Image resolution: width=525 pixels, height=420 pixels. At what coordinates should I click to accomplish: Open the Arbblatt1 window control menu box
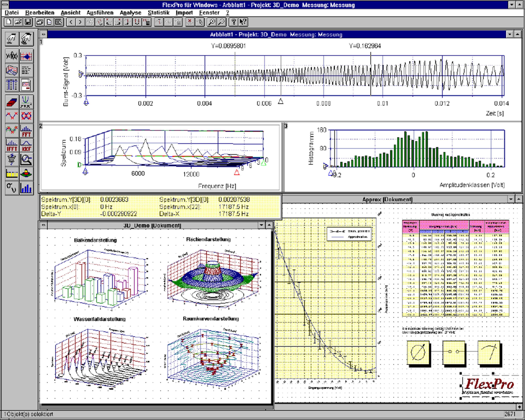pyautogui.click(x=43, y=34)
